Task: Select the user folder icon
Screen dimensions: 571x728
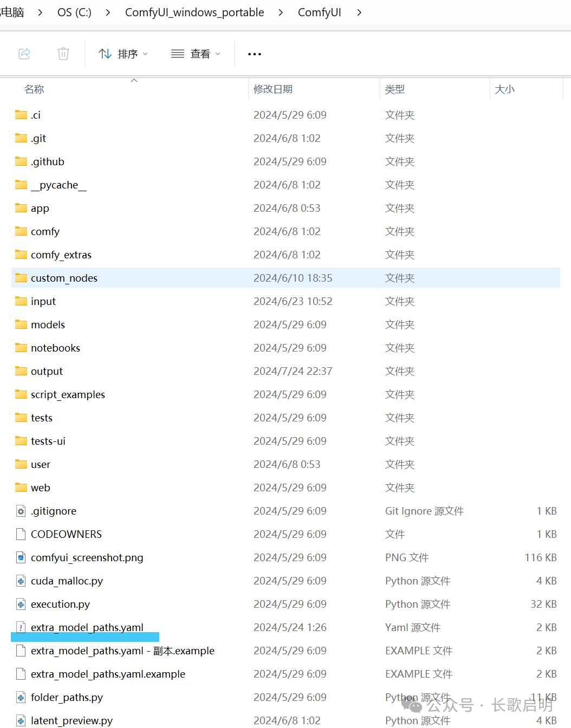Action: [x=21, y=464]
